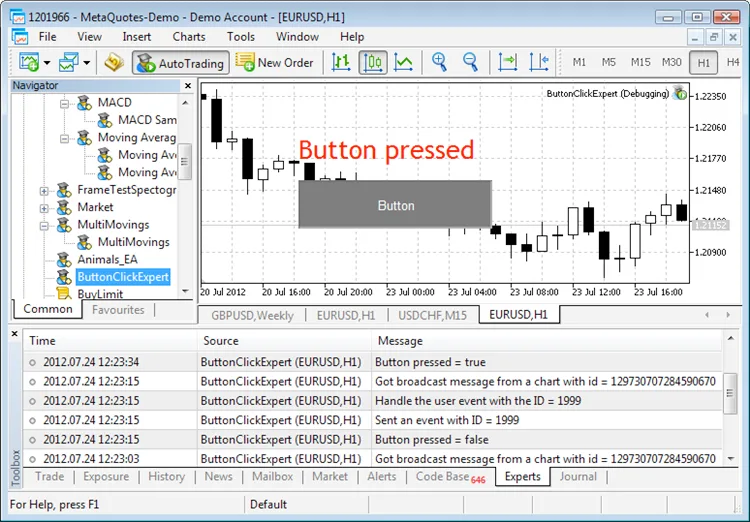
Task: Switch timeframe to M30
Action: (671, 62)
